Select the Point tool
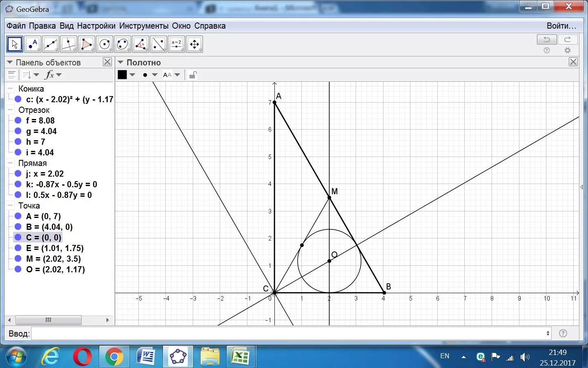This screenshot has height=368, width=588. (33, 44)
